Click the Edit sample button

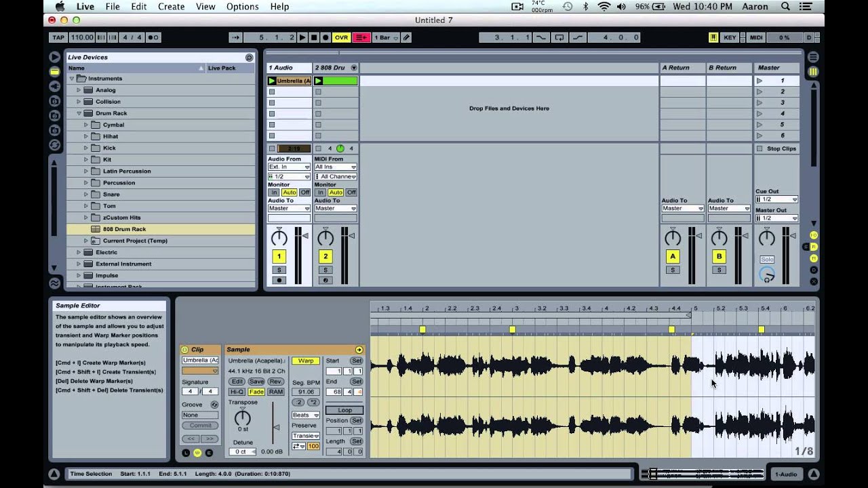click(236, 382)
